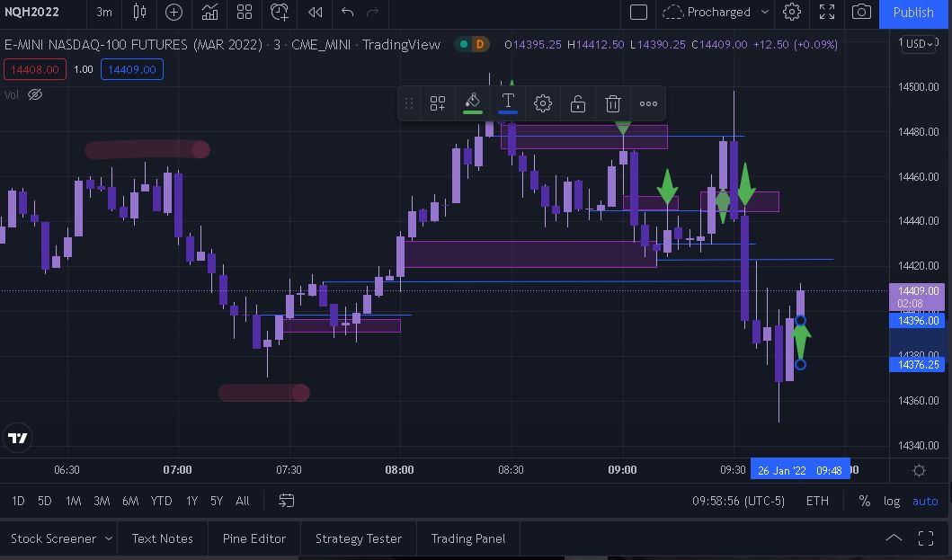
Task: Open the ETH session selector
Action: [817, 501]
